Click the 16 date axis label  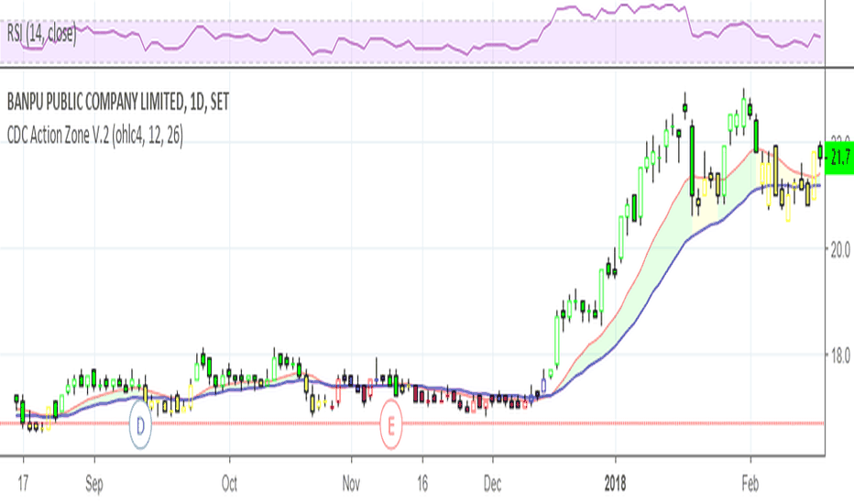[422, 484]
